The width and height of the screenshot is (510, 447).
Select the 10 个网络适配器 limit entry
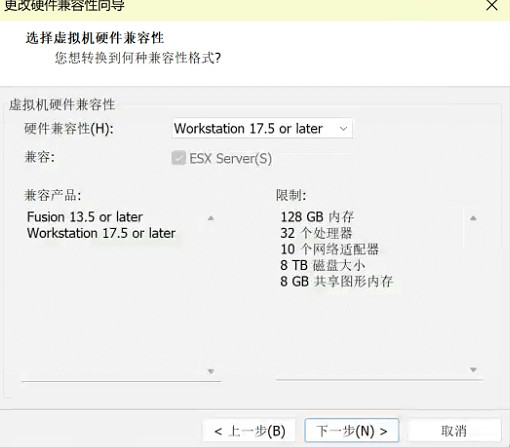click(329, 249)
